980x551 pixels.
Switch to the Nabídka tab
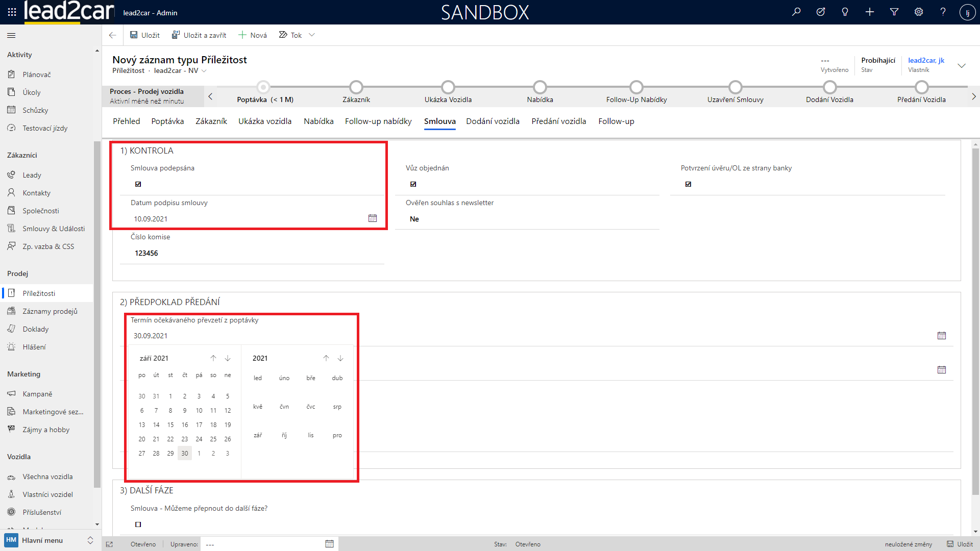tap(318, 121)
